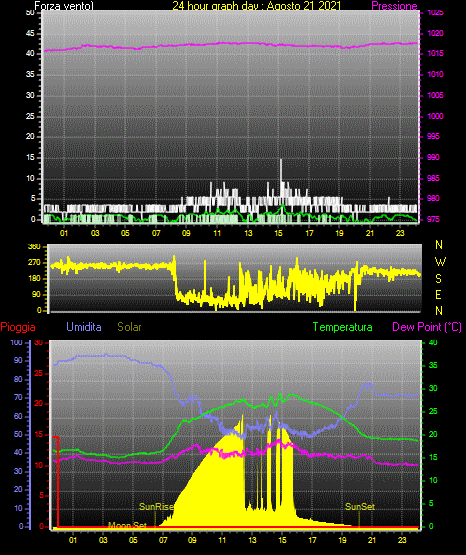Click the W compass direction label

(x=440, y=262)
